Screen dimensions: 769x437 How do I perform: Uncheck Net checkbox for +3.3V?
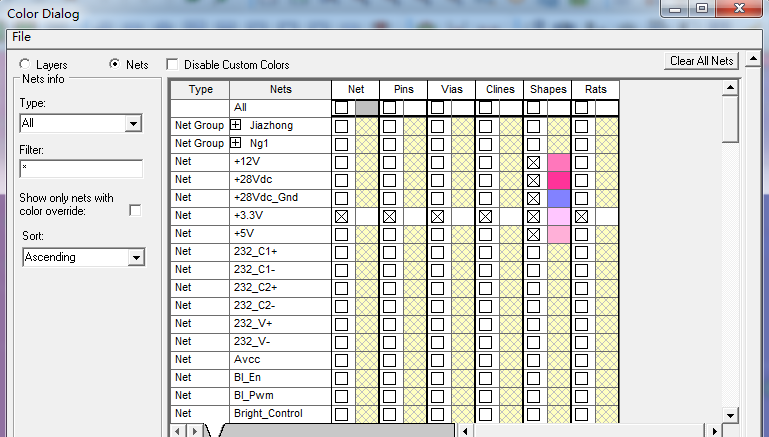click(x=341, y=216)
